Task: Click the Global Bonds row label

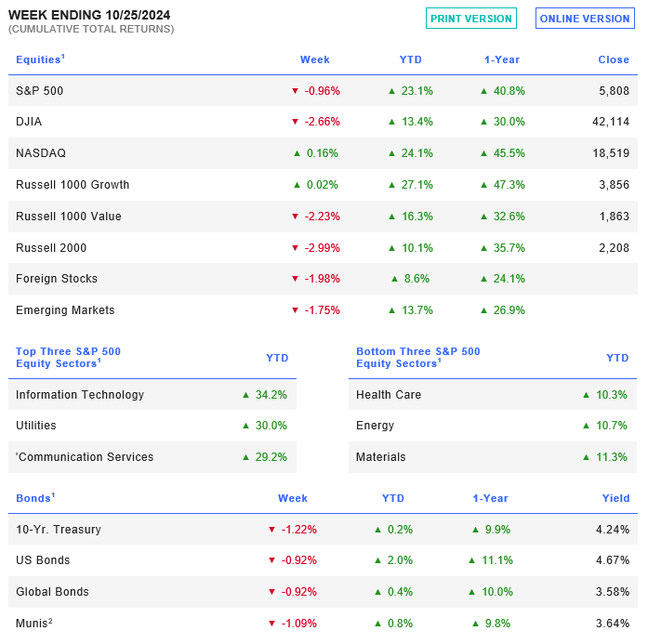Action: point(52,592)
